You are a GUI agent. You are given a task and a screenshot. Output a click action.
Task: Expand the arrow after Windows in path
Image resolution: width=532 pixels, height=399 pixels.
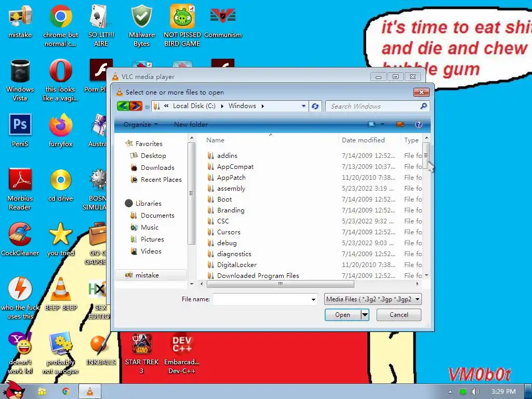pyautogui.click(x=262, y=106)
